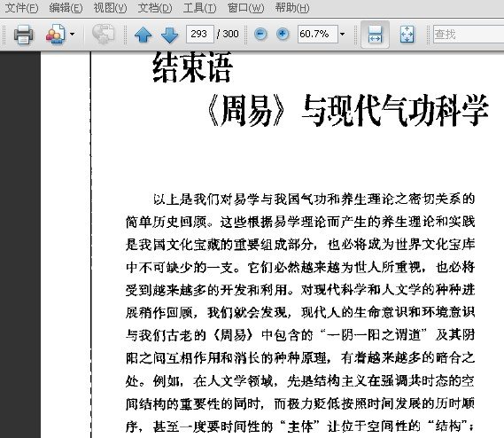Open the 窗口(W) menu
This screenshot has height=438, width=504.
point(246,8)
